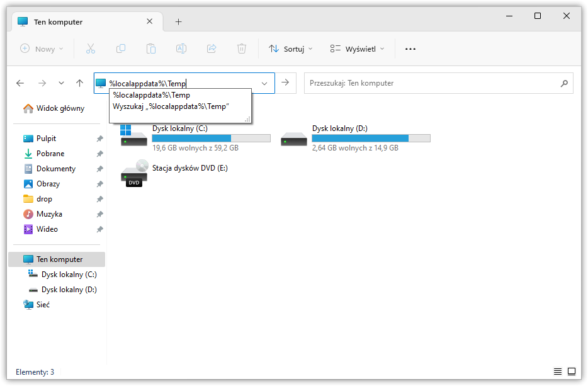Go up one folder level arrow

(x=79, y=83)
